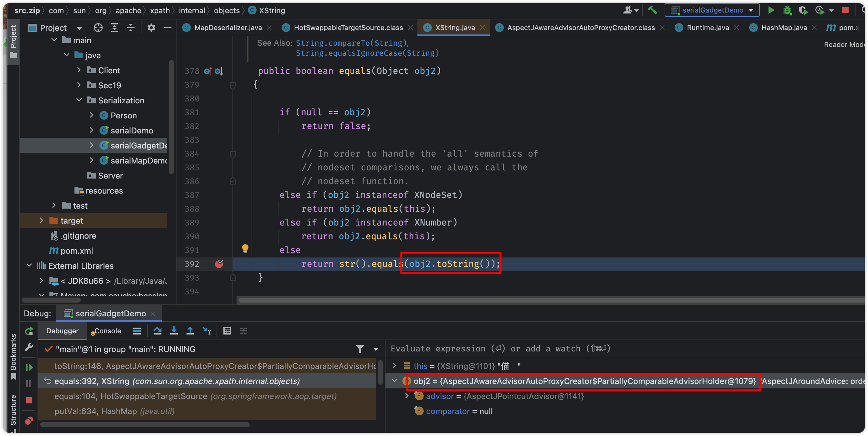Screen dimensions: 868x436
Task: Run with coverage shield icon
Action: tap(803, 10)
